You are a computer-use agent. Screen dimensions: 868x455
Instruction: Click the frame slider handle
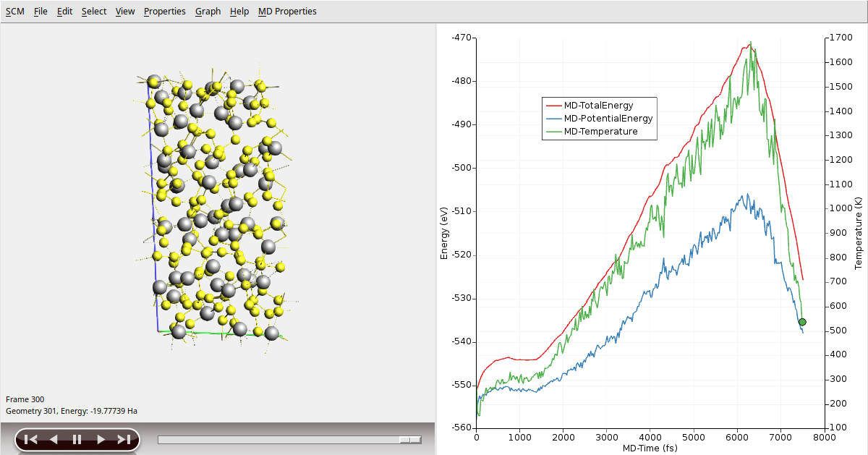pos(410,440)
